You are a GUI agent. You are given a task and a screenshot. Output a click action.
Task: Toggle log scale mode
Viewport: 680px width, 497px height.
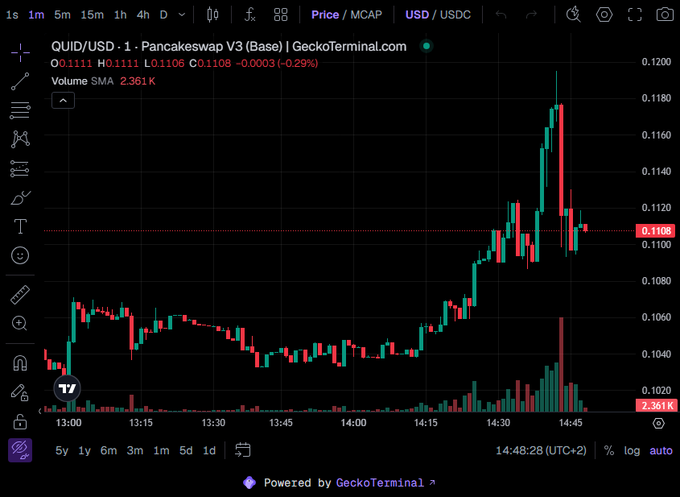tap(632, 451)
